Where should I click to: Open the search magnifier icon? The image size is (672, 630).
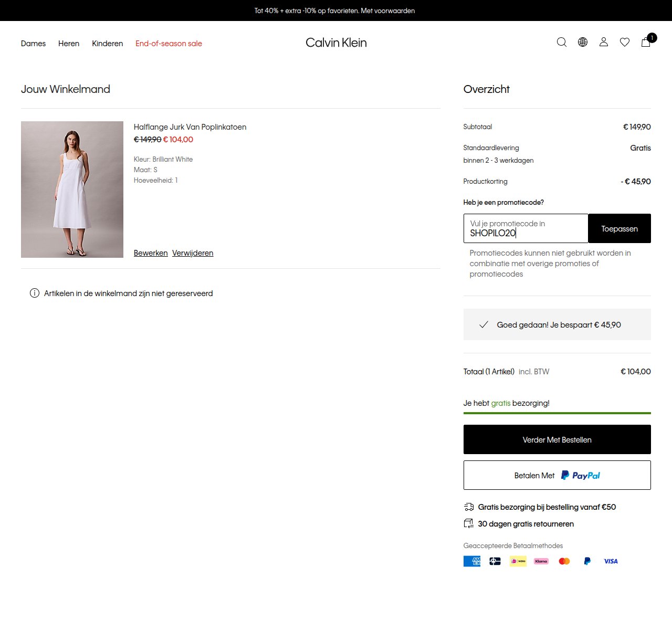coord(562,43)
